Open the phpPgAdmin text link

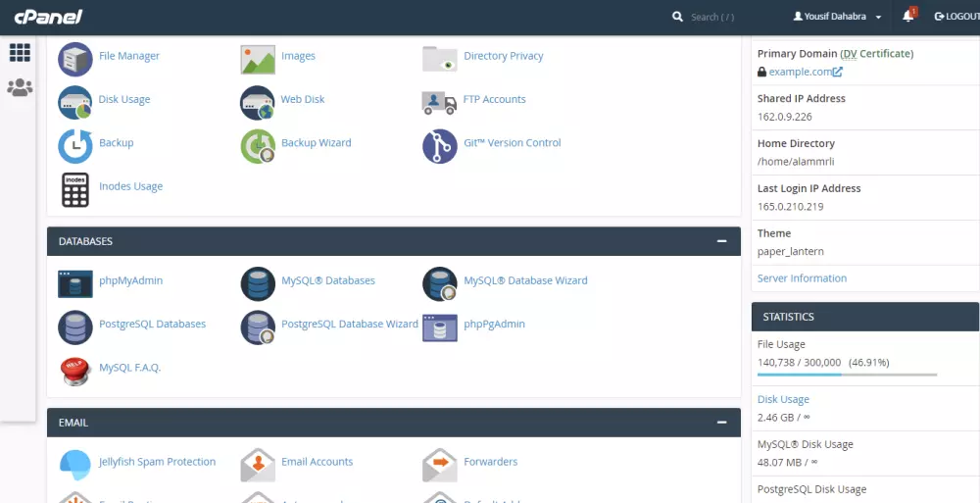(x=494, y=325)
